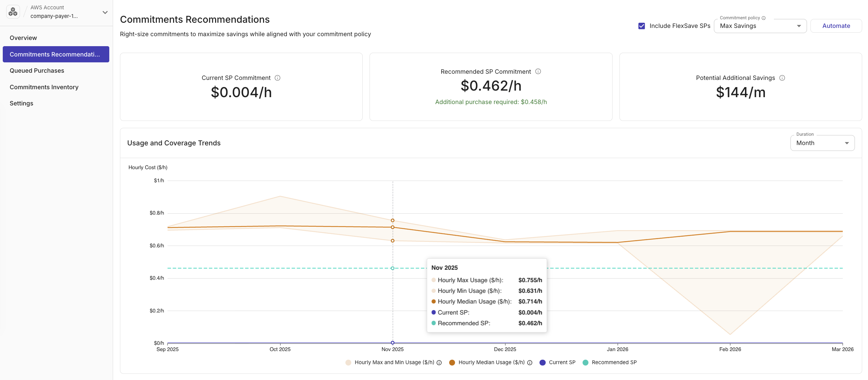This screenshot has height=380, width=868.
Task: Switch to the Overview section
Action: pos(23,38)
